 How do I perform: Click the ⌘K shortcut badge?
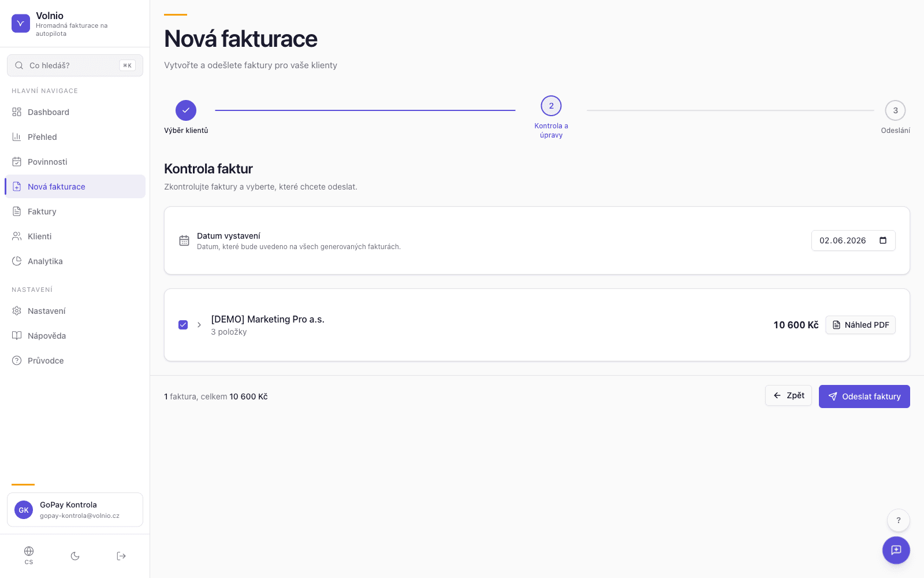coord(128,65)
